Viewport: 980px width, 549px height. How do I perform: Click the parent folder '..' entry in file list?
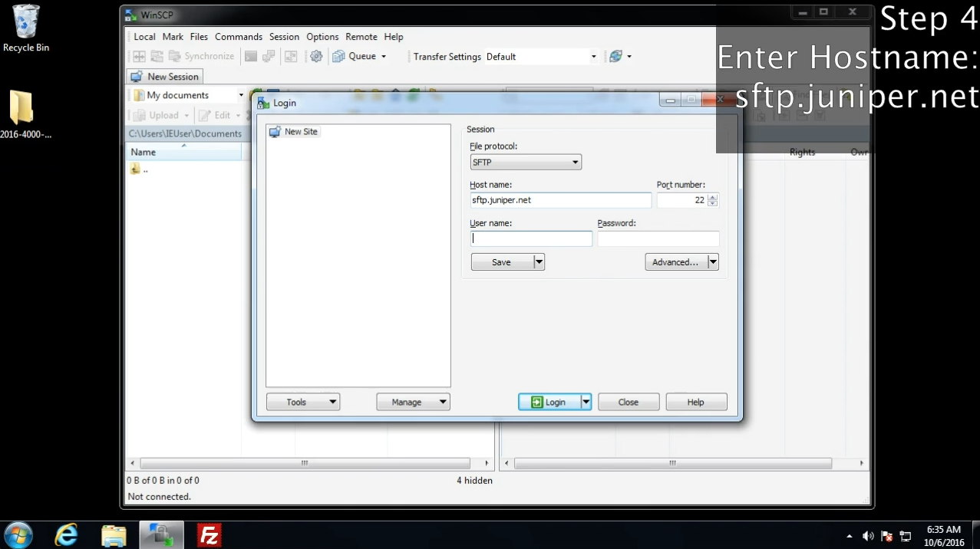(x=139, y=169)
